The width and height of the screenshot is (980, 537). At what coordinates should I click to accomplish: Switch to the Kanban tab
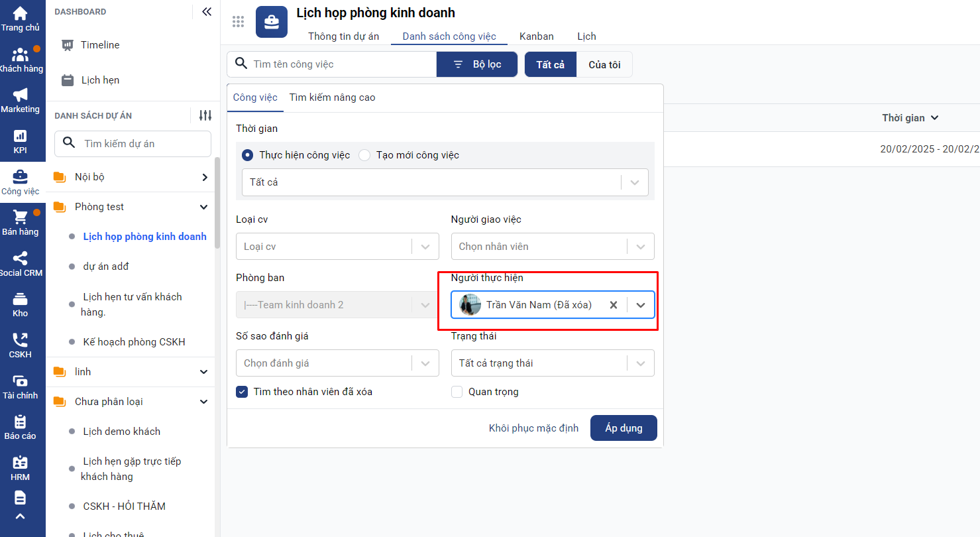pyautogui.click(x=536, y=36)
